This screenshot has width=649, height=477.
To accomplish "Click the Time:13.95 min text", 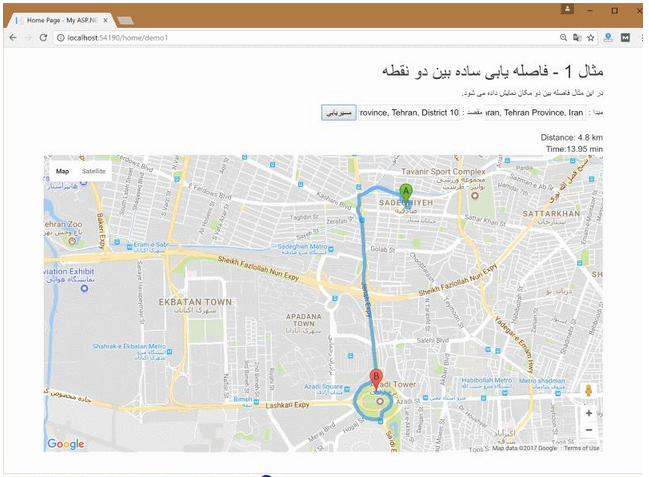I will point(574,149).
